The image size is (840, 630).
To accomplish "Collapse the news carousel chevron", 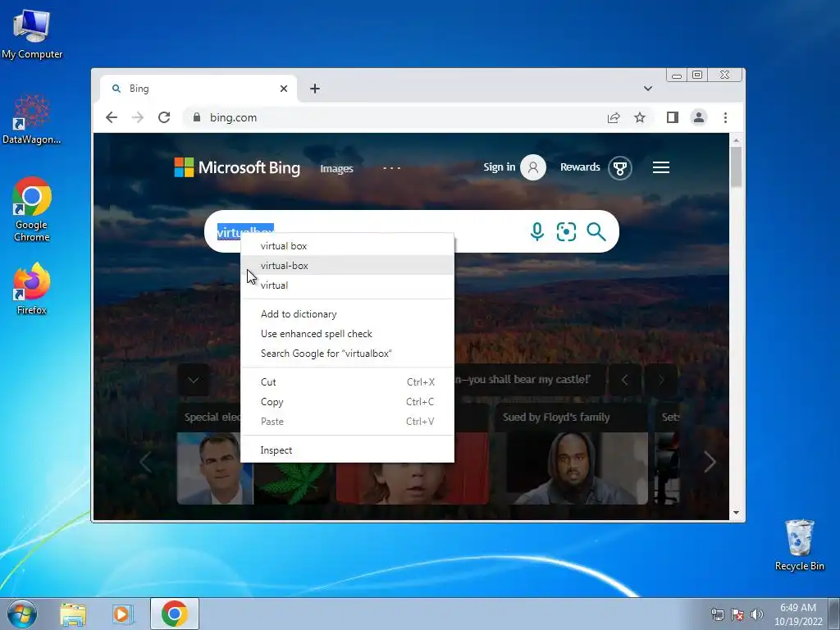I will tap(194, 381).
